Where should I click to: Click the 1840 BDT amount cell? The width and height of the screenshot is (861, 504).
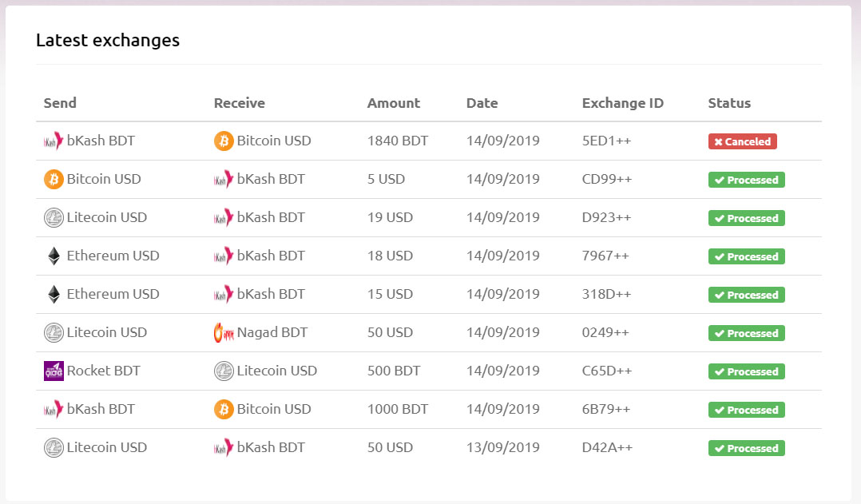click(397, 141)
